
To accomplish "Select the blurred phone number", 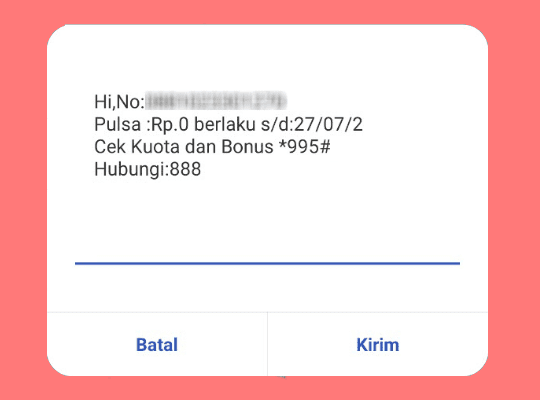I will pos(216,101).
